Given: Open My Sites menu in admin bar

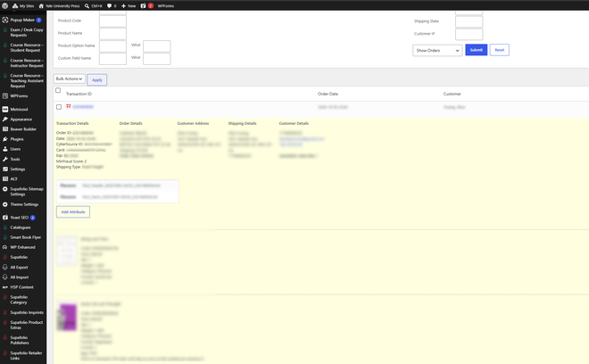Looking at the screenshot, I should (x=23, y=5).
